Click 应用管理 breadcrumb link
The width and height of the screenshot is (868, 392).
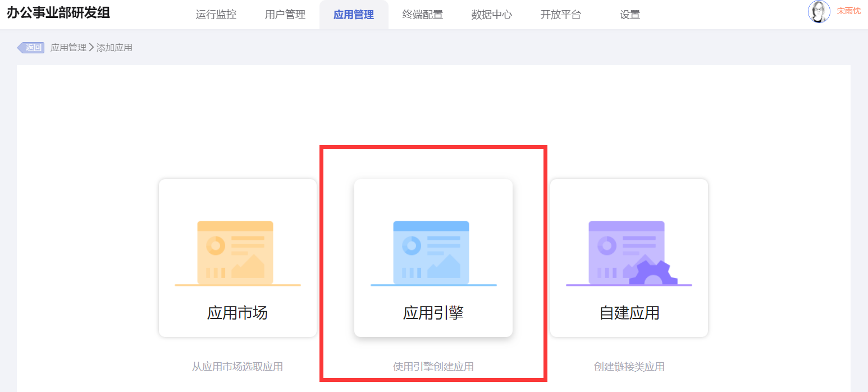point(68,48)
